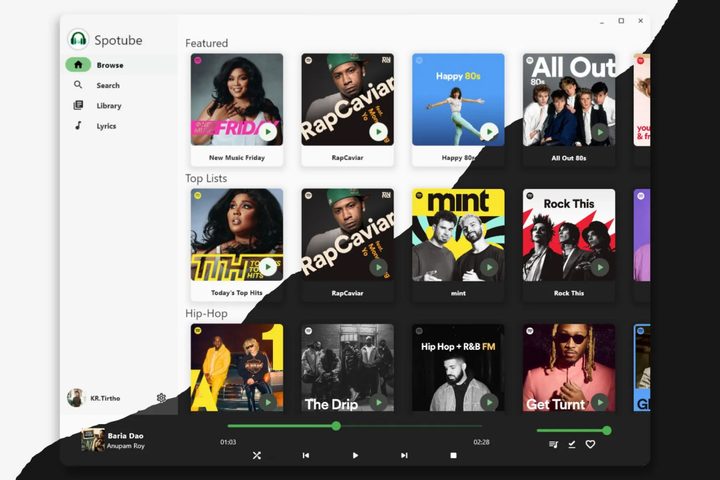
Task: Click the Top Lists section heading
Action: (x=206, y=178)
